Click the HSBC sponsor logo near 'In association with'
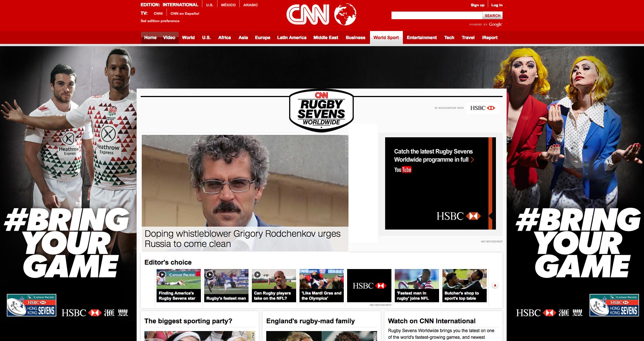Viewport: 644px width, 341px height. [x=482, y=108]
